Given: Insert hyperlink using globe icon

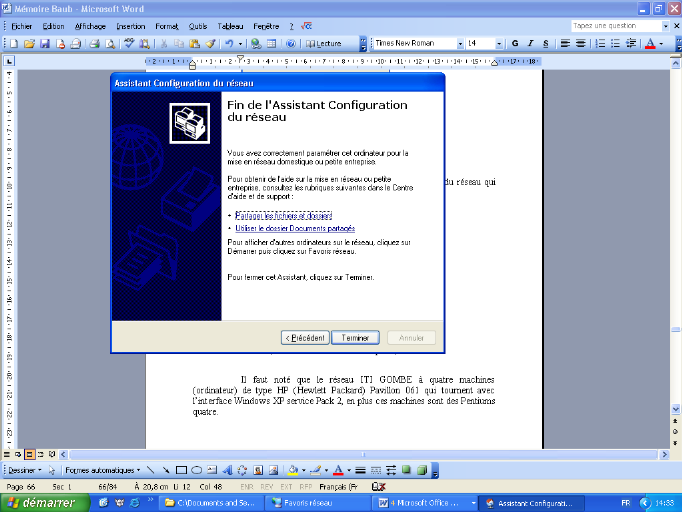Looking at the screenshot, I should (x=256, y=44).
